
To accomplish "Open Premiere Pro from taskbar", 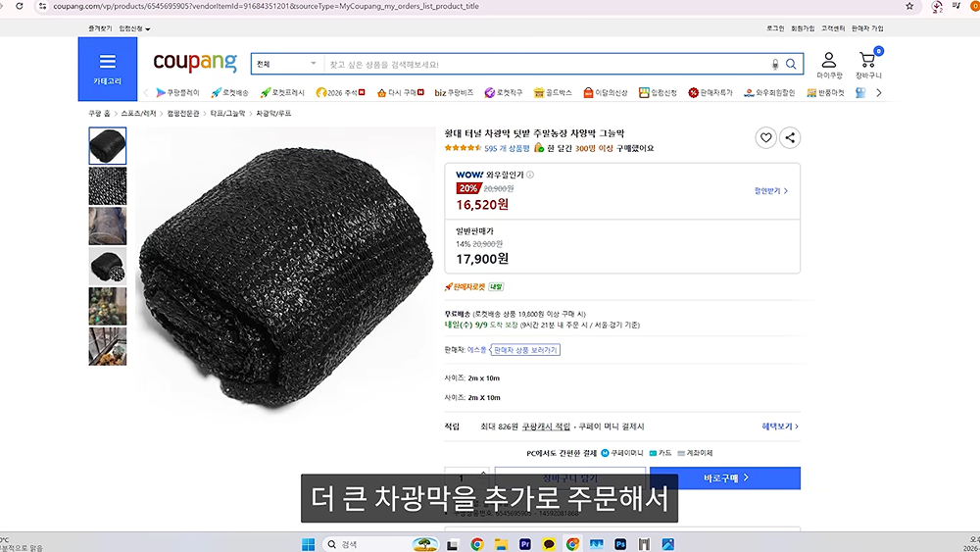I will (524, 544).
